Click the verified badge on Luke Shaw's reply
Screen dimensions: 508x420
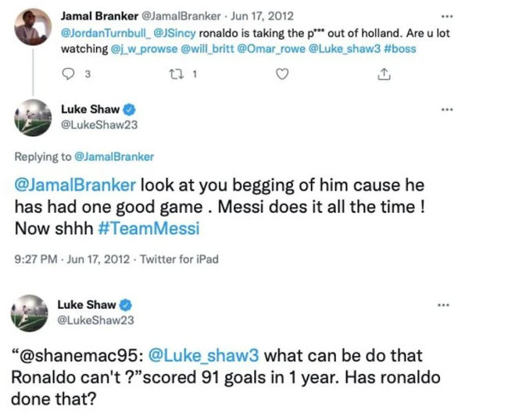coord(128,110)
